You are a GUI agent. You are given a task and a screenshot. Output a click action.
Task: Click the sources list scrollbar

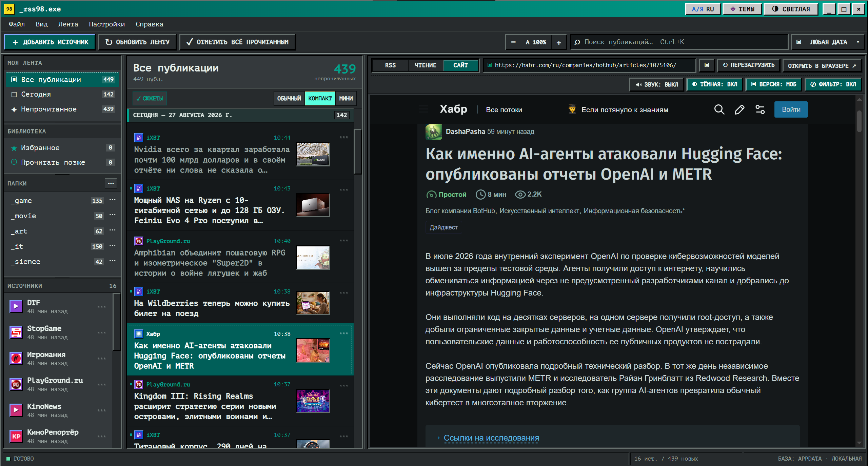click(x=117, y=322)
